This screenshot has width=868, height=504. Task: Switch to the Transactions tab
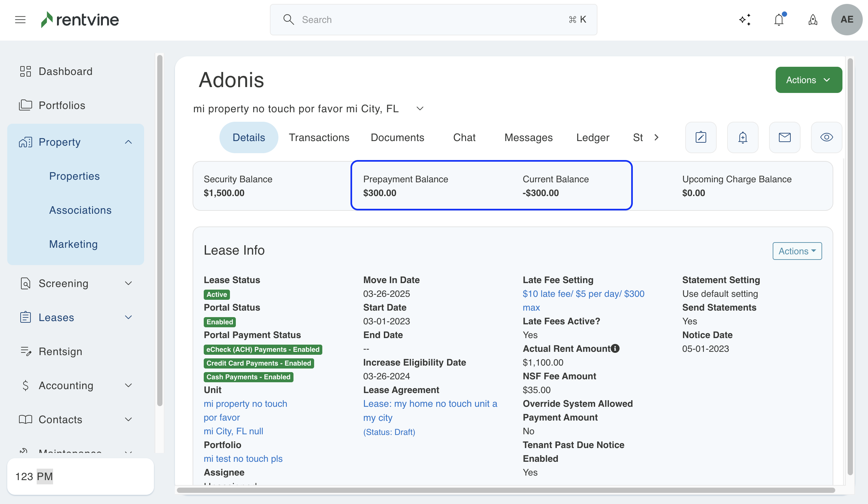click(319, 137)
